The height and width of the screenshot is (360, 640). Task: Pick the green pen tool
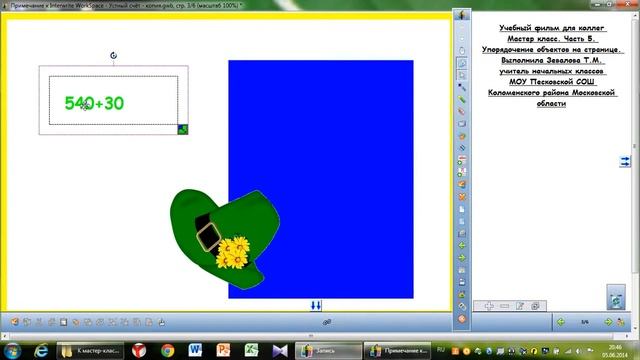(462, 100)
